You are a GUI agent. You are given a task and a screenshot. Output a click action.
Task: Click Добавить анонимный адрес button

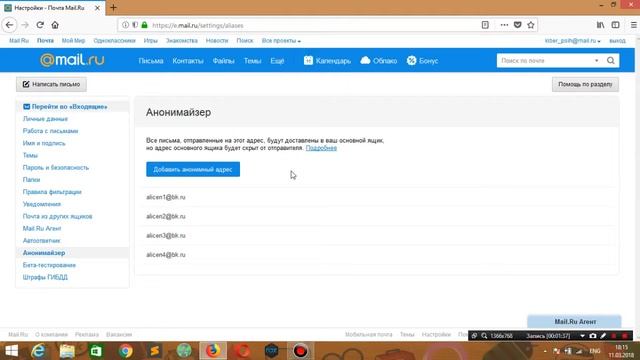(x=193, y=169)
